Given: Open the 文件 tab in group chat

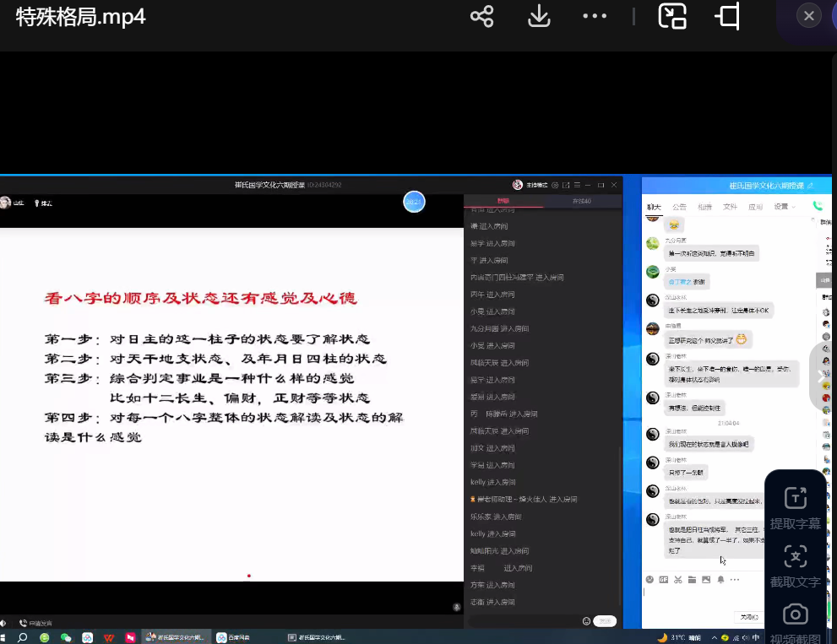Looking at the screenshot, I should pos(730,207).
